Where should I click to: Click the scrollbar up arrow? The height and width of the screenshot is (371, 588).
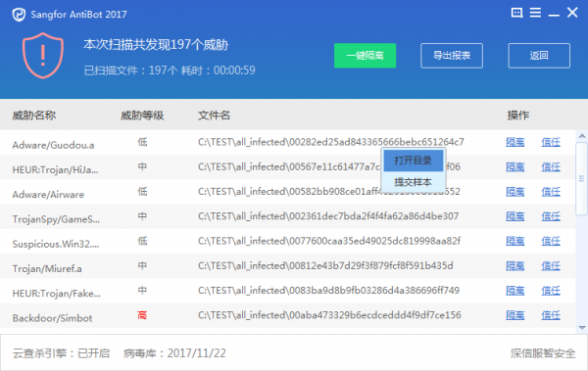click(x=581, y=136)
